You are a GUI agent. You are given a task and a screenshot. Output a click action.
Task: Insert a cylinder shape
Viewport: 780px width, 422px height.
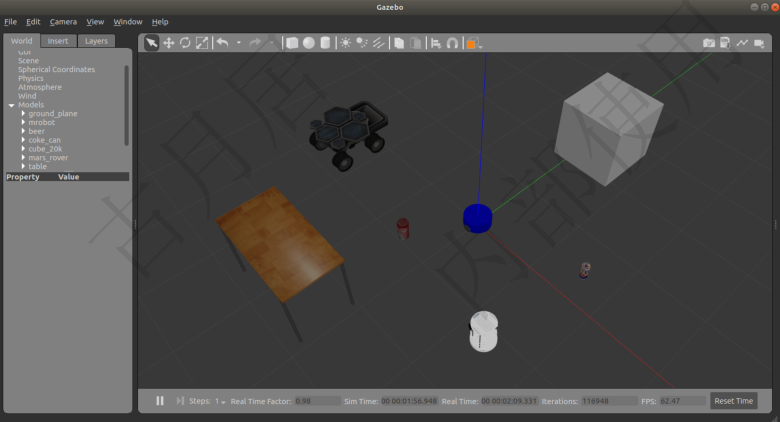pos(325,43)
